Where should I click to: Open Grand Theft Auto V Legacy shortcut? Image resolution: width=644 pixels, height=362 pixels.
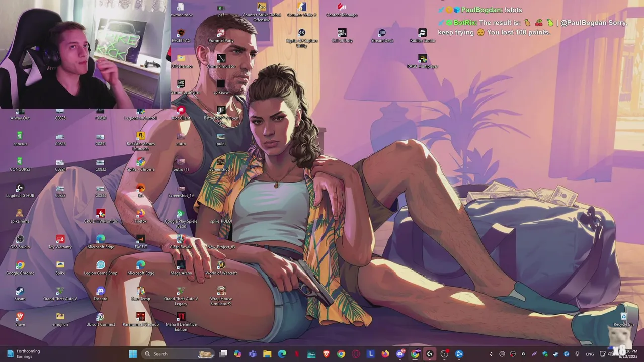(181, 296)
